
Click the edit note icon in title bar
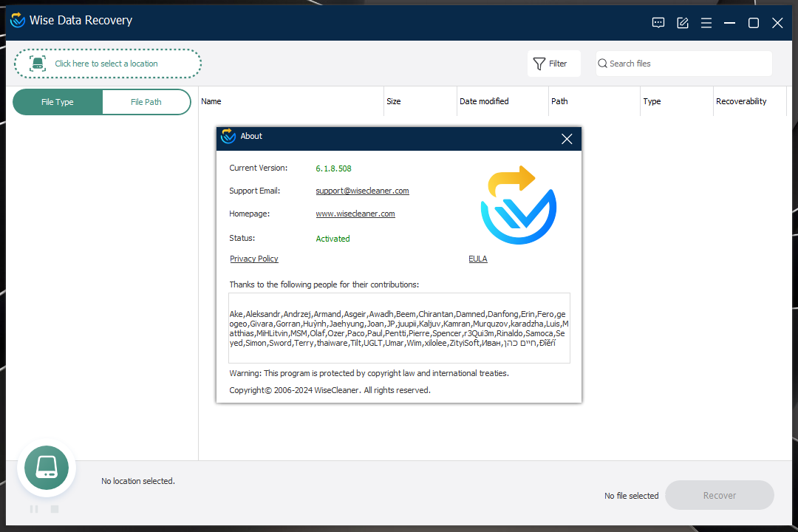(x=683, y=23)
